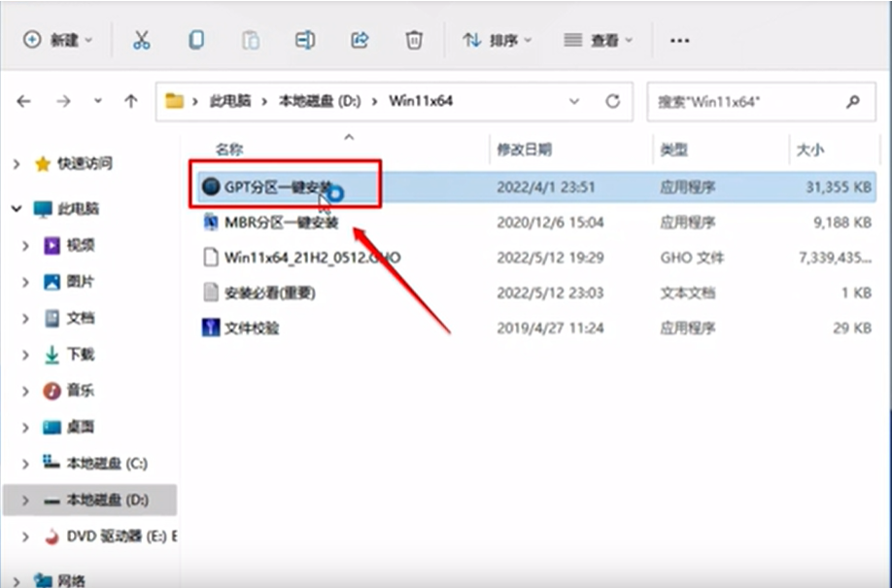Open the 查看 (View) dropdown
Screen dimensions: 892x588
[x=598, y=40]
